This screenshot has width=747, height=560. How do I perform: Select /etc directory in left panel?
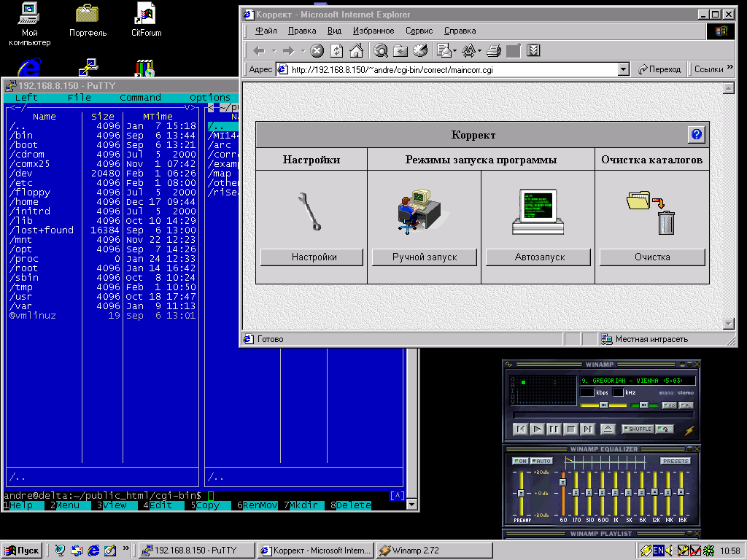click(x=102, y=183)
